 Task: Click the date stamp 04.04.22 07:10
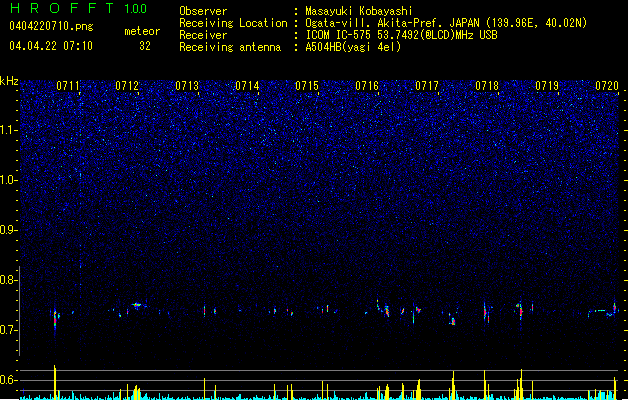[51, 46]
